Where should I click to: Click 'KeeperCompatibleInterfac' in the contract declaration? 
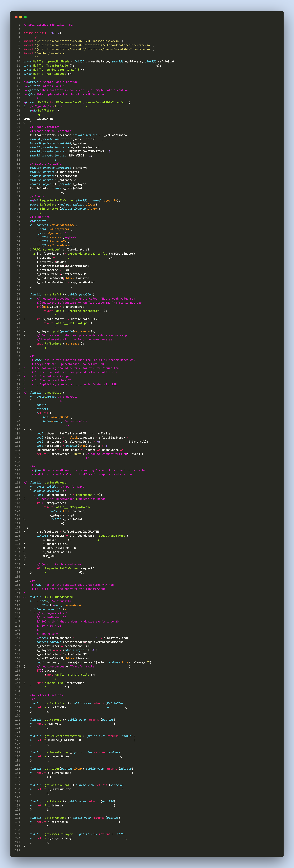click(x=106, y=102)
